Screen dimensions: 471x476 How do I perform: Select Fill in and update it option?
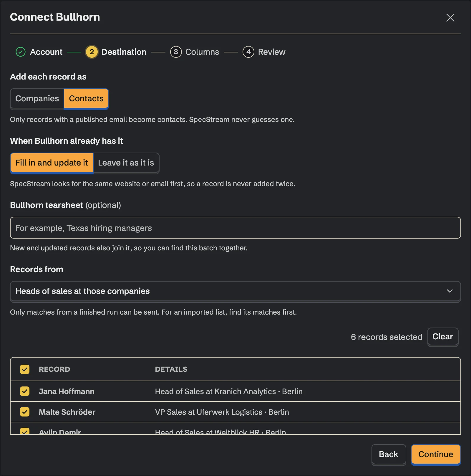(52, 163)
